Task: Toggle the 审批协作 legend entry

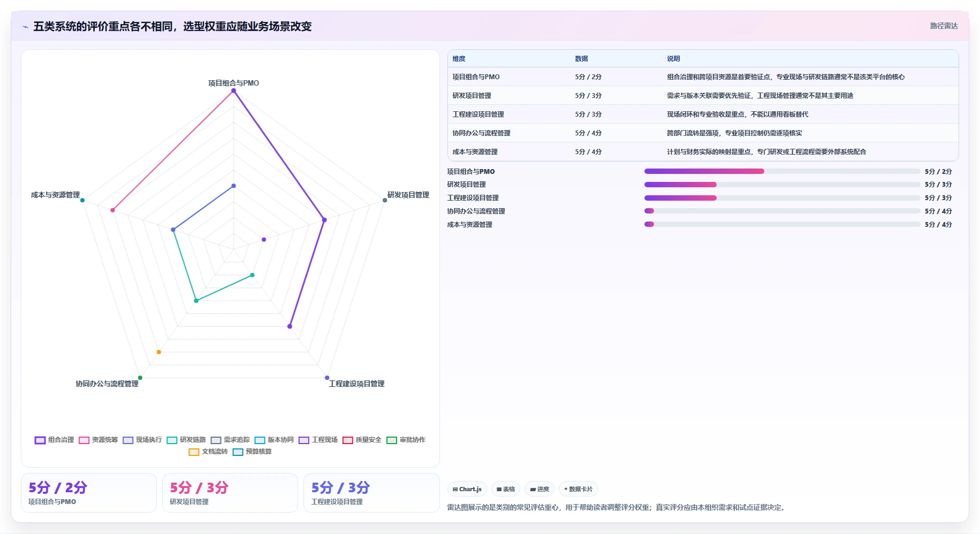Action: click(x=406, y=440)
